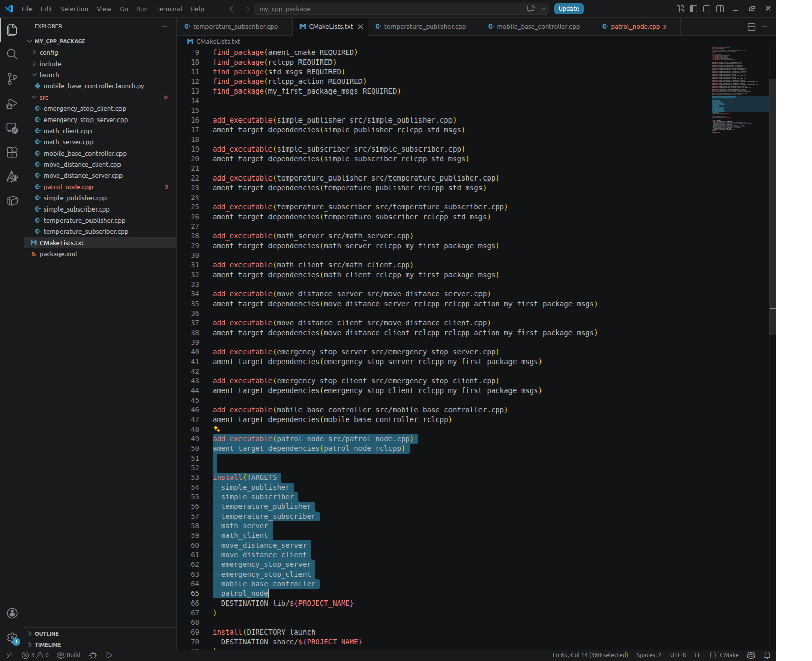Open the Edit menu
Image resolution: width=812 pixels, height=661 pixels.
(x=46, y=9)
